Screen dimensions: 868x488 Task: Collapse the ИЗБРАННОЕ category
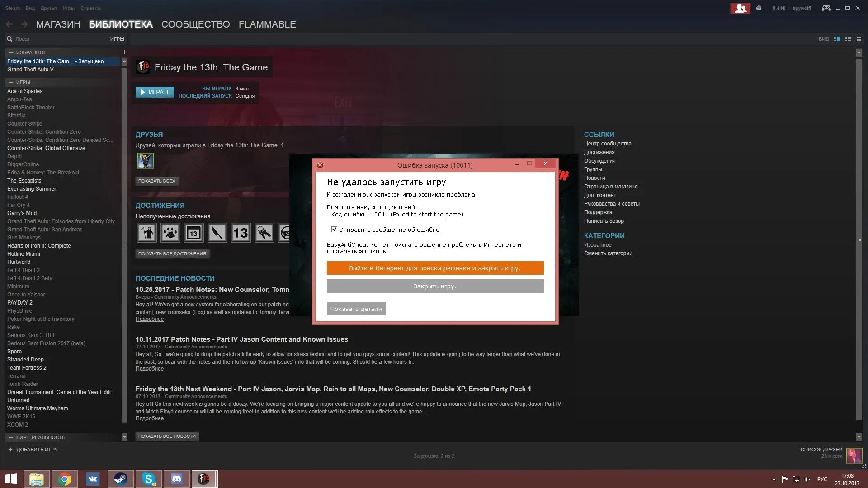tap(11, 52)
